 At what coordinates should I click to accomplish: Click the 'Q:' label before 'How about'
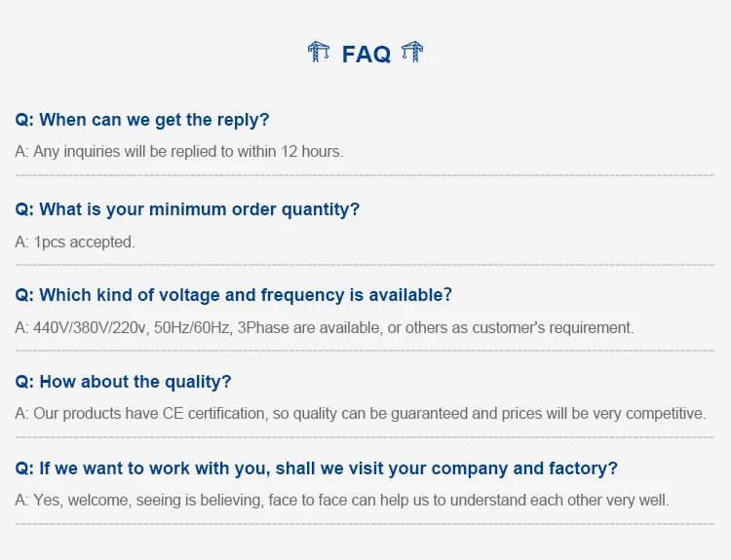[24, 382]
